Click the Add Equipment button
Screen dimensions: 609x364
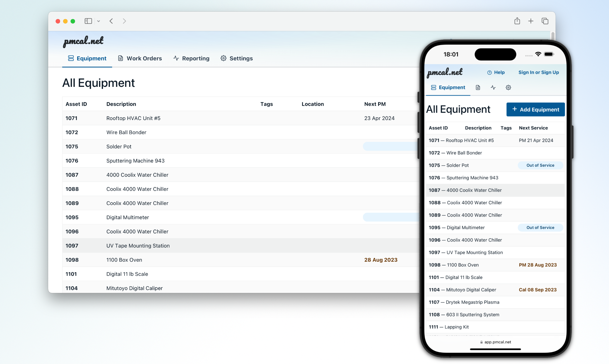535,110
